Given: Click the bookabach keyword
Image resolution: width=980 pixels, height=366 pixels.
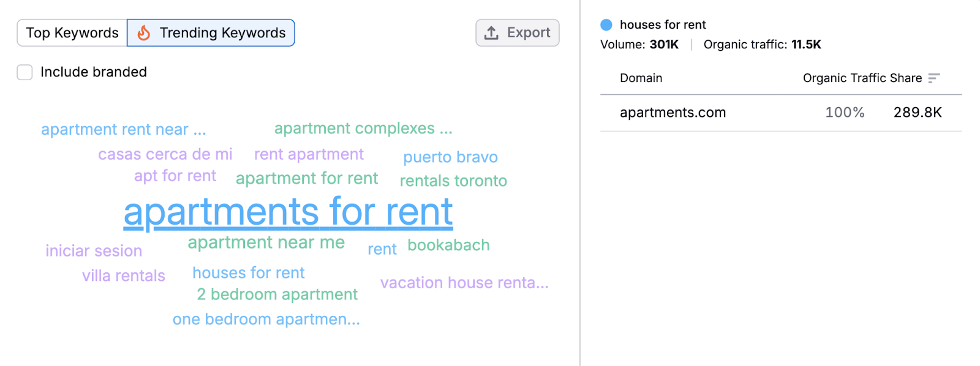Looking at the screenshot, I should 448,245.
